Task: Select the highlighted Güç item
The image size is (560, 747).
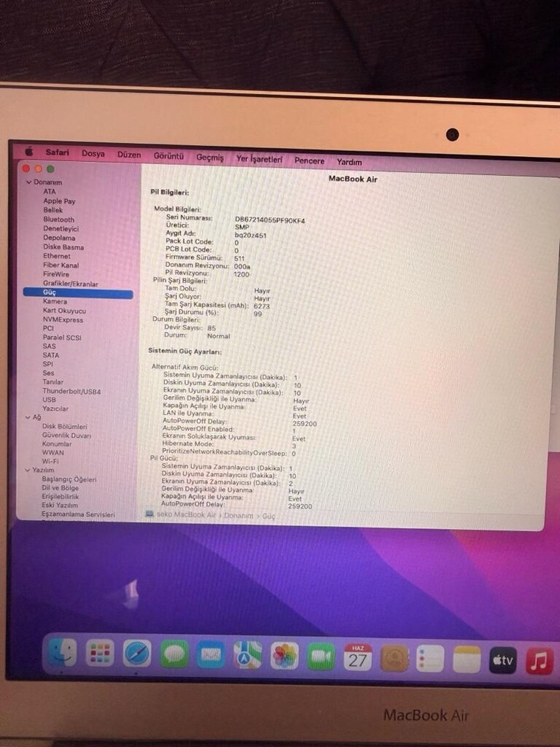Action: 78,293
